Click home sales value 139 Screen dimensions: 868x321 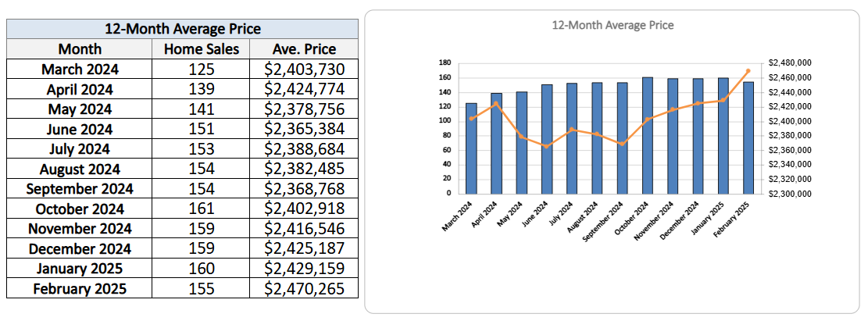pyautogui.click(x=202, y=89)
